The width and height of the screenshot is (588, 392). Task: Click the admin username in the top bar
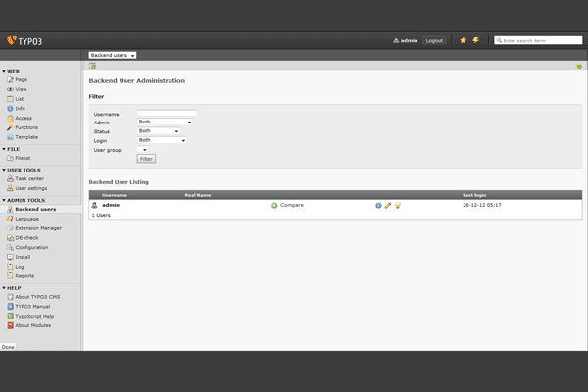point(409,40)
